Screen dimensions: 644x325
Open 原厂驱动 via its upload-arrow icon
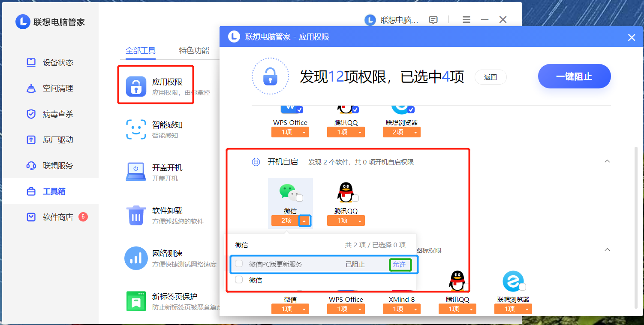31,140
